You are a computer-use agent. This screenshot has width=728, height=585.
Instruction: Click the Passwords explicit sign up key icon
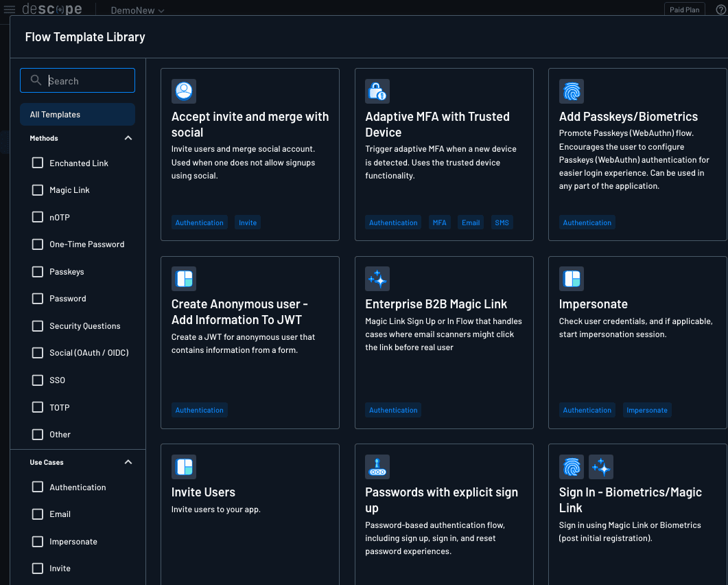click(x=377, y=466)
